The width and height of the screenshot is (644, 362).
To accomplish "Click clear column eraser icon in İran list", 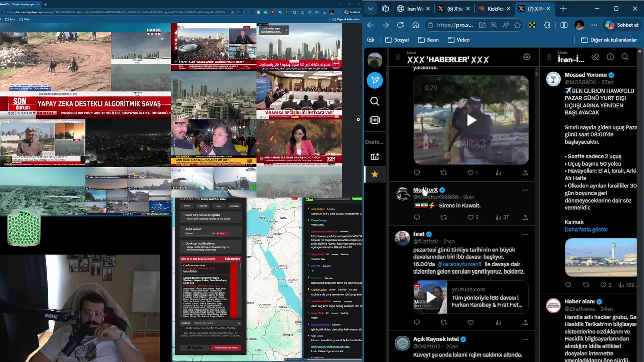I will point(596,57).
